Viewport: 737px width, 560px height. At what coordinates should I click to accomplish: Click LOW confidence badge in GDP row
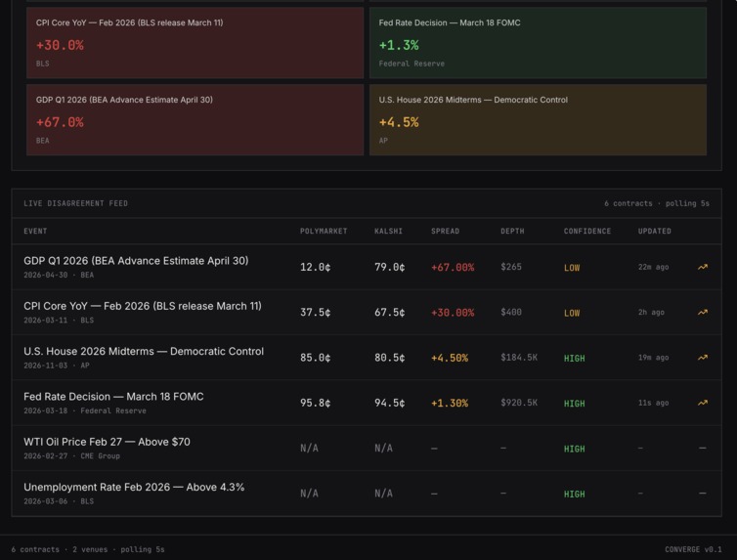click(x=572, y=268)
